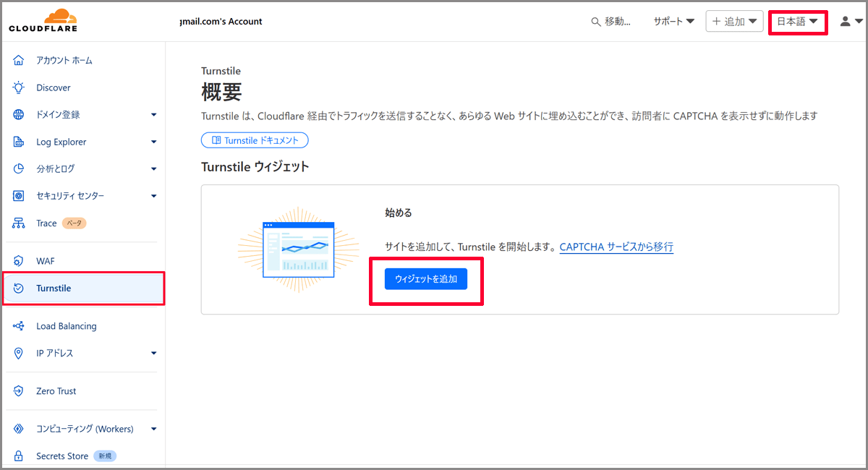868x470 pixels.
Task: Expand the IP アドレス arrow
Action: 153,354
